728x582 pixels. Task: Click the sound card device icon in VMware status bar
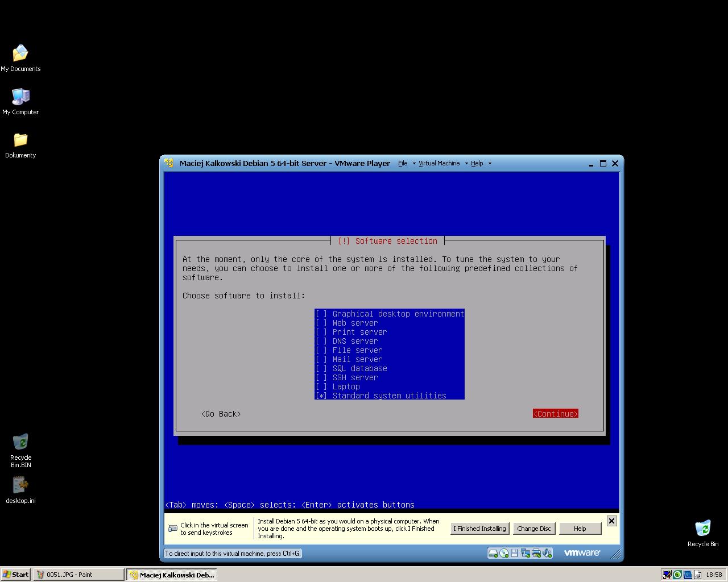[x=547, y=553]
